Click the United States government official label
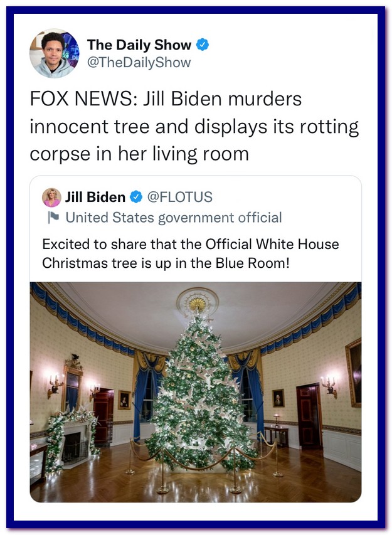Image resolution: width=392 pixels, height=535 pixels. coord(174,218)
